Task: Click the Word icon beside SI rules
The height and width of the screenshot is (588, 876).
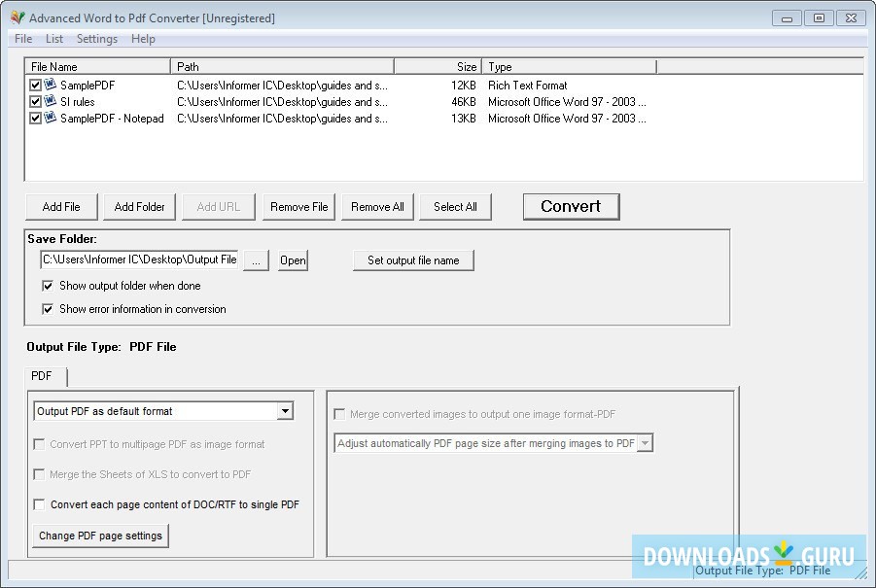Action: pyautogui.click(x=51, y=101)
